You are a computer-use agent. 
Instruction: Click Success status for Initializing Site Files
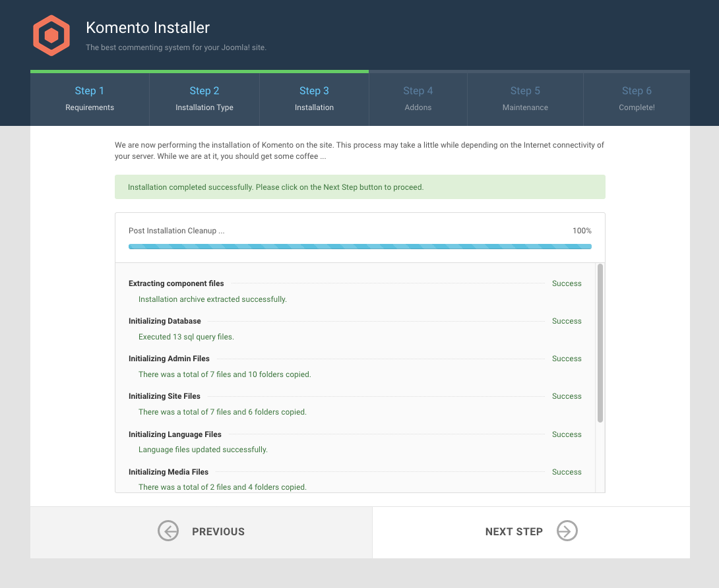567,396
